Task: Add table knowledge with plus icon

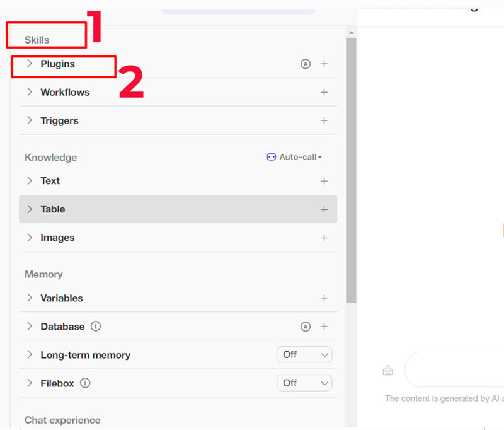Action: tap(324, 209)
